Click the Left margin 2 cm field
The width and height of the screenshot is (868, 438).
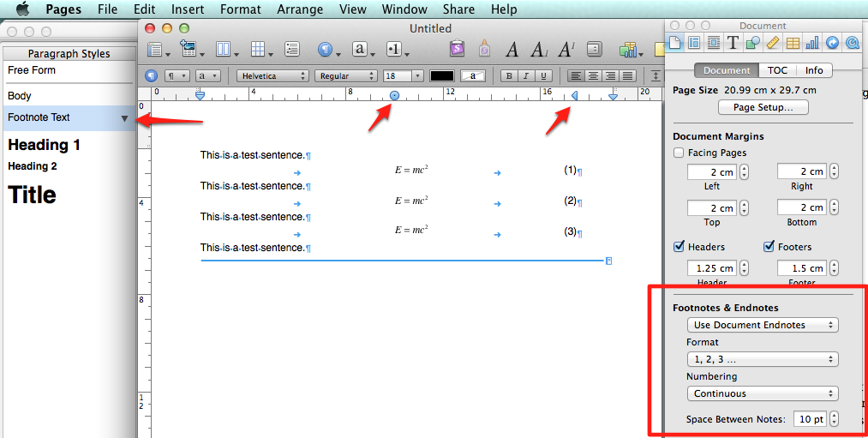click(x=711, y=172)
